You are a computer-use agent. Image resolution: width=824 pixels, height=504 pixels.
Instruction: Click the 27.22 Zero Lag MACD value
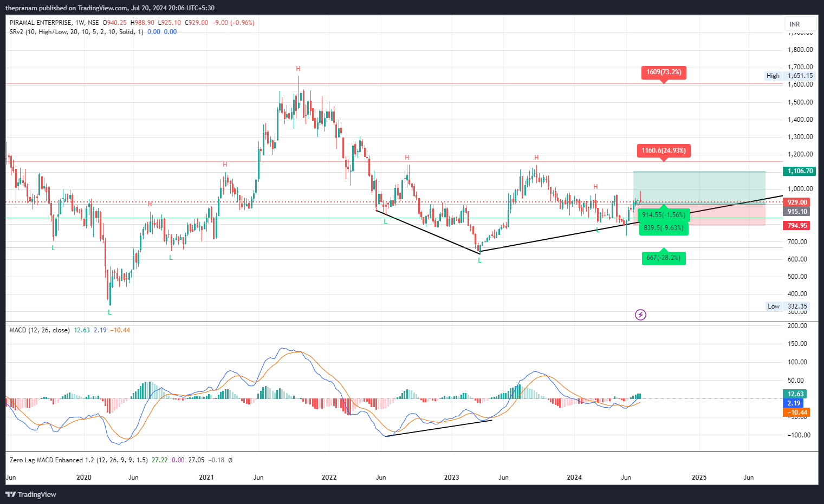pos(160,460)
